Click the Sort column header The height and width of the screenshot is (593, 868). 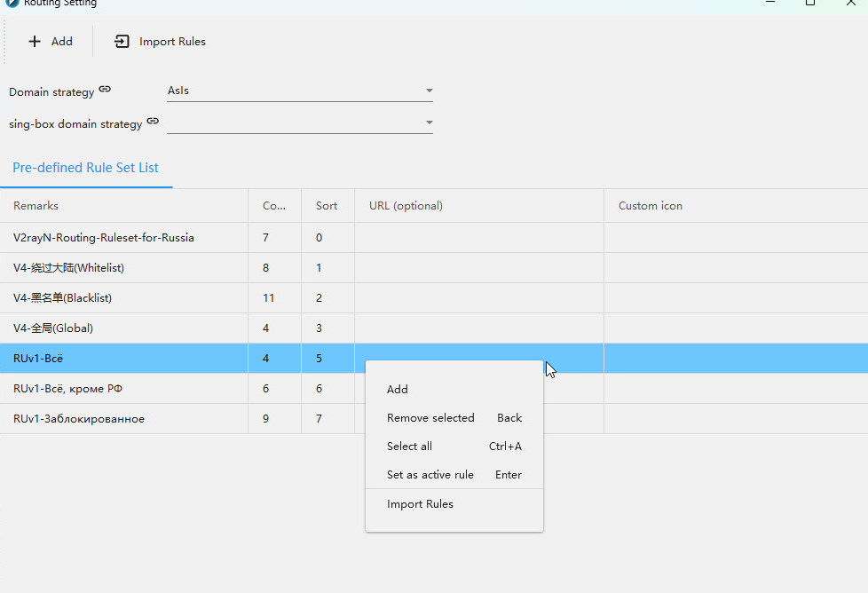click(327, 206)
